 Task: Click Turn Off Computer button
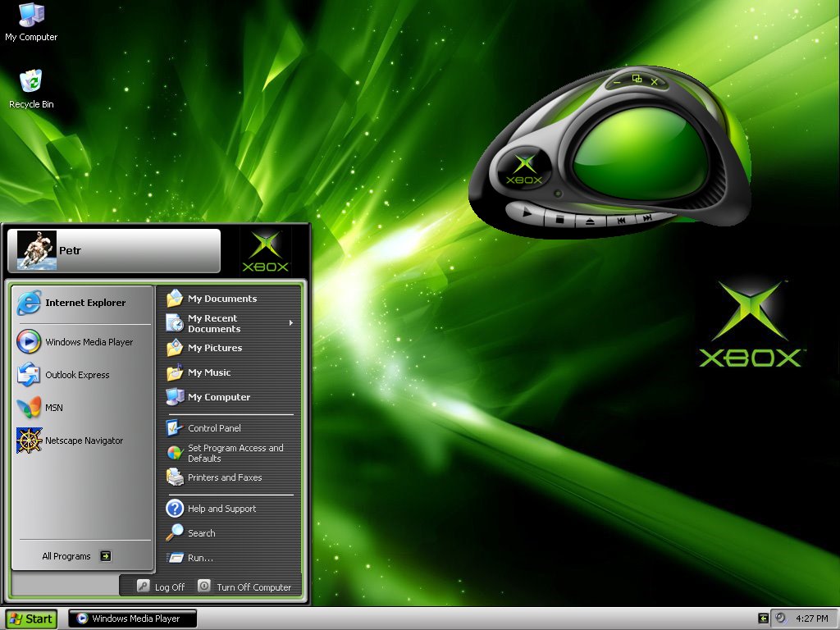(244, 587)
